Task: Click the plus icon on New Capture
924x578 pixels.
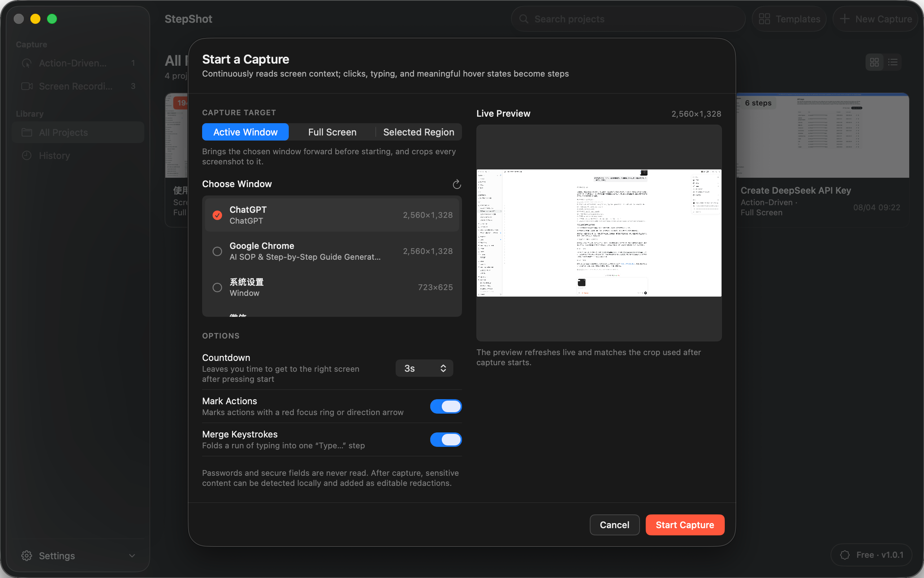Action: [845, 19]
